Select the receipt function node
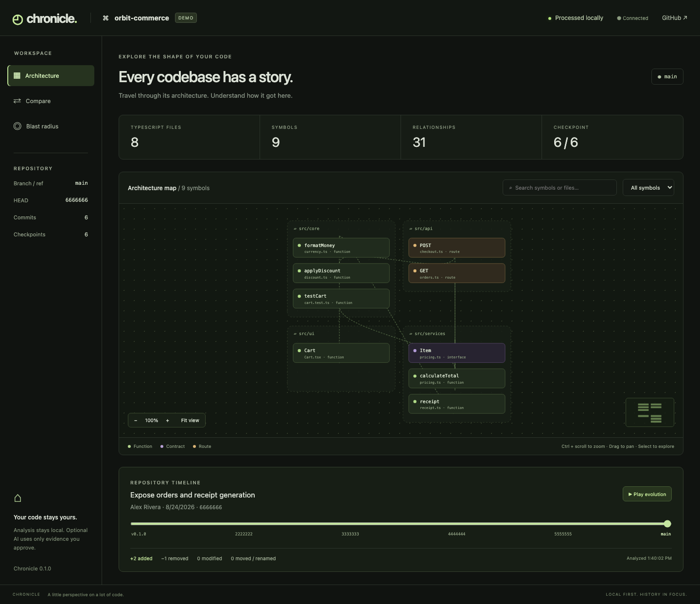Screen dimensions: 700x604 (x=457, y=404)
